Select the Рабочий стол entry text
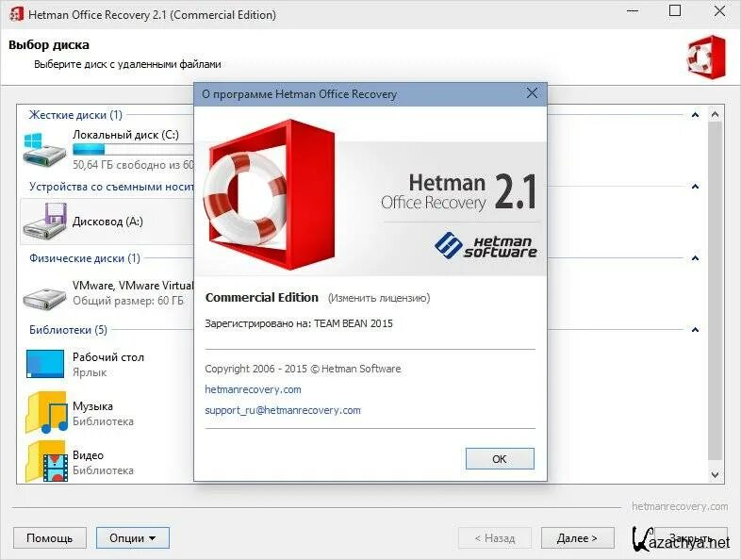 [x=108, y=357]
